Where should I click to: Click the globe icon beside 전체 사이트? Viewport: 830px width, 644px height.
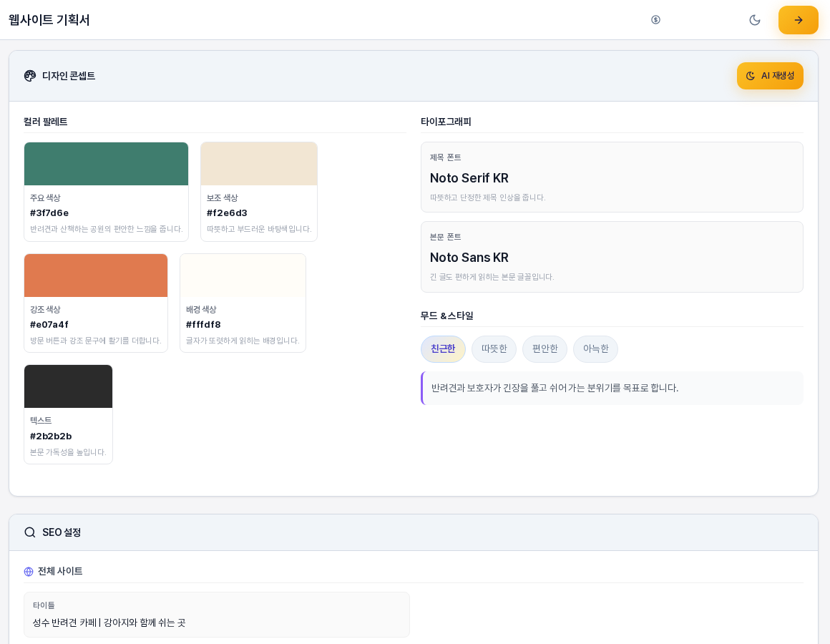pyautogui.click(x=29, y=572)
